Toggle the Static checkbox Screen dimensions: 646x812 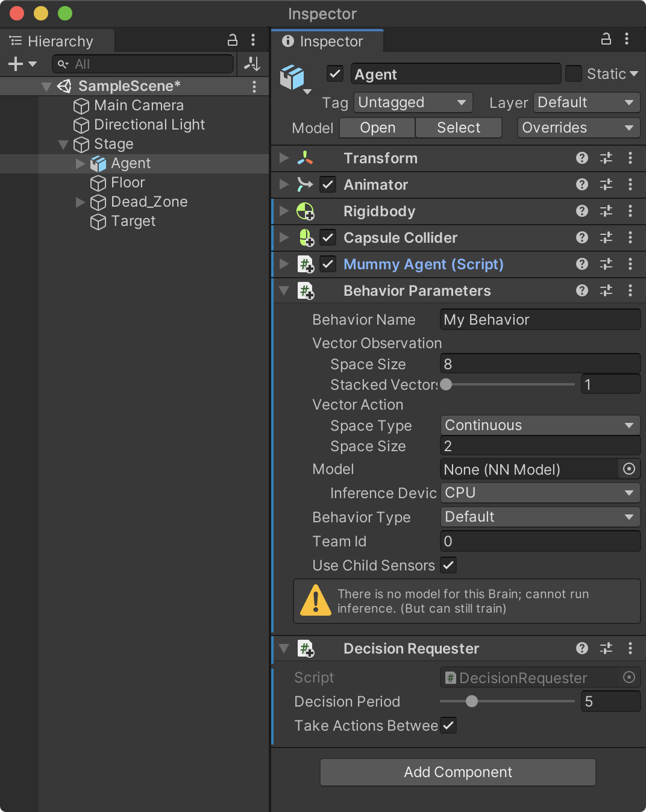574,73
